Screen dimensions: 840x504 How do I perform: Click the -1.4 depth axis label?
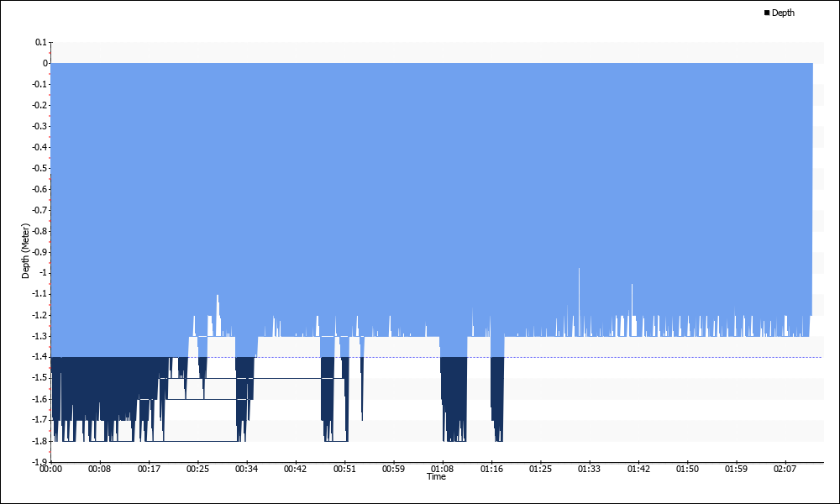coord(39,357)
